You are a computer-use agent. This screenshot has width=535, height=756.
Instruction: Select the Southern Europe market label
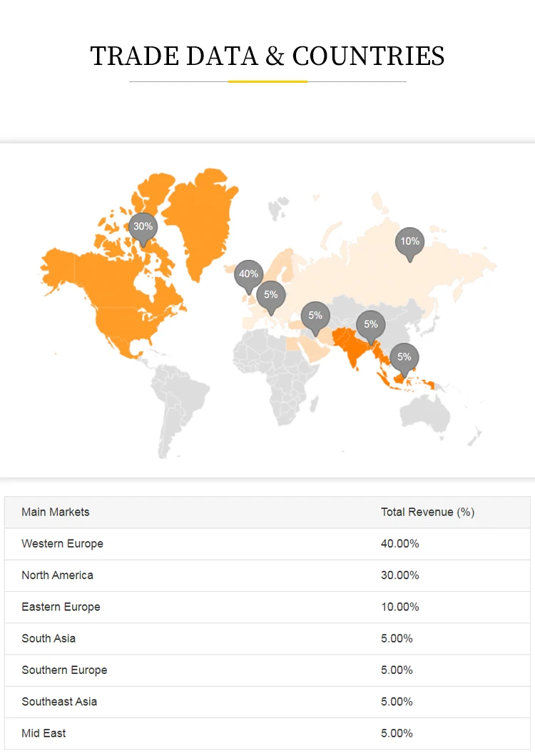(x=64, y=670)
